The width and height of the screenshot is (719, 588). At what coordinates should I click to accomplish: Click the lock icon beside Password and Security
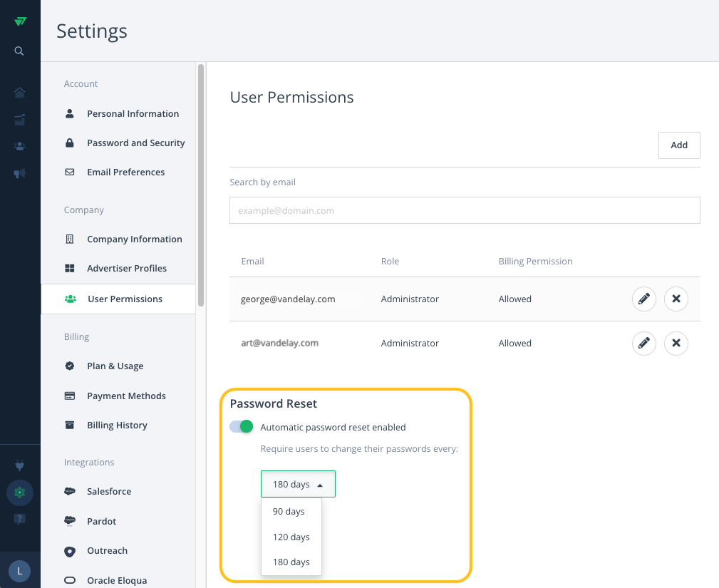pyautogui.click(x=70, y=143)
